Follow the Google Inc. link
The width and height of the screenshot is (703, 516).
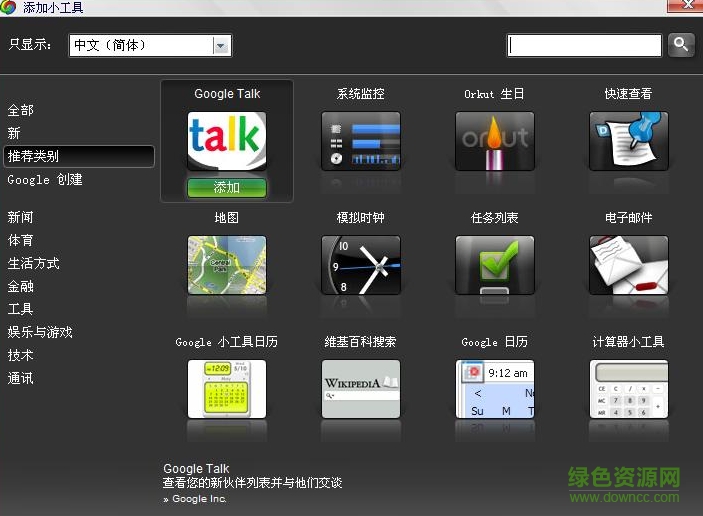pos(199,499)
